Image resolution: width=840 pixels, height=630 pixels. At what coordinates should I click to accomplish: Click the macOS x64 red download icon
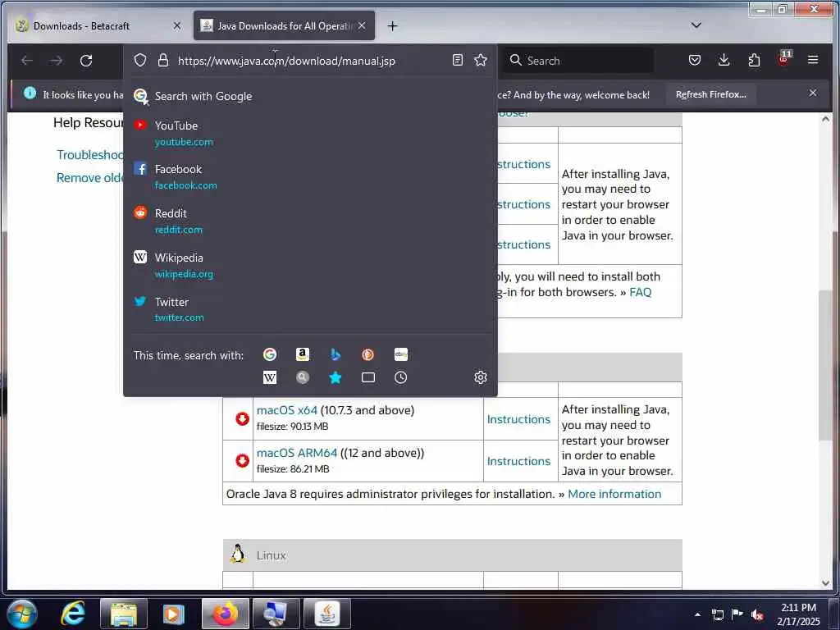[242, 419]
